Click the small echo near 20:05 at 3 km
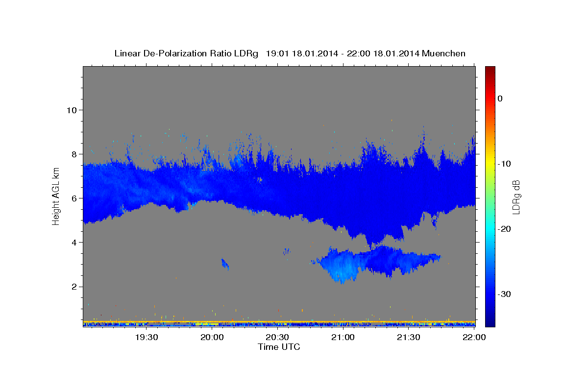The image size is (588, 392). (x=225, y=264)
